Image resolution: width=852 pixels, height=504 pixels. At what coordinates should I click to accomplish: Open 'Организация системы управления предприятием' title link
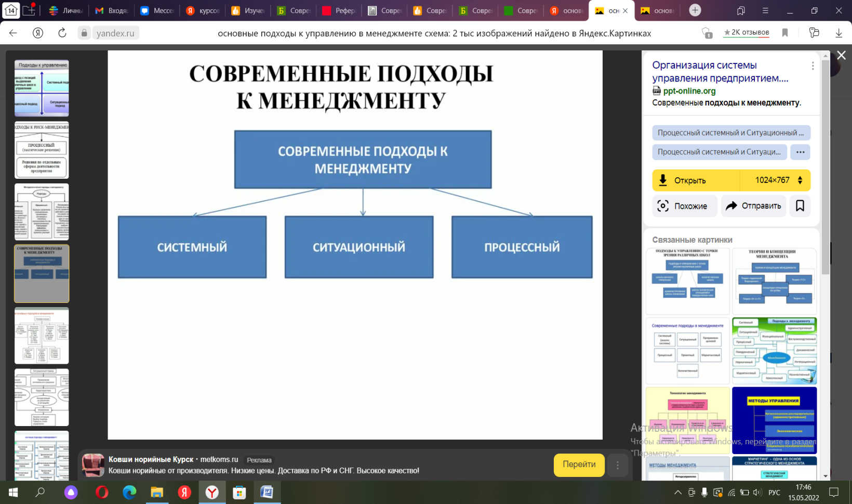tap(720, 72)
